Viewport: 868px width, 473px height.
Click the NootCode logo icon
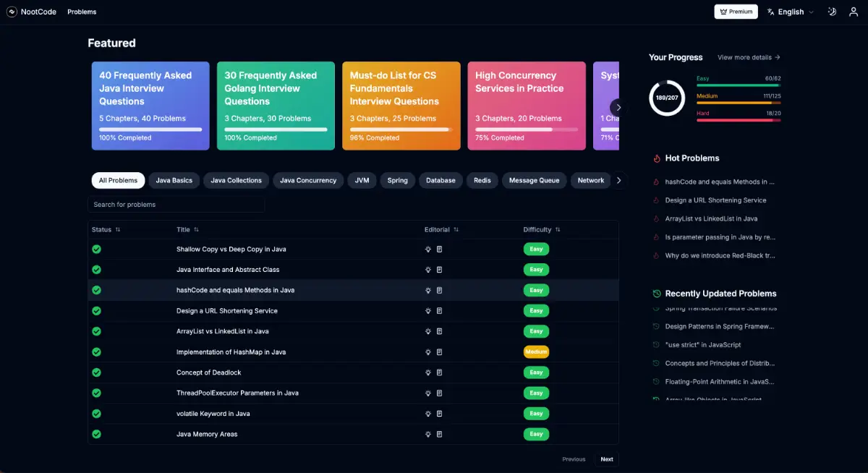click(x=12, y=12)
